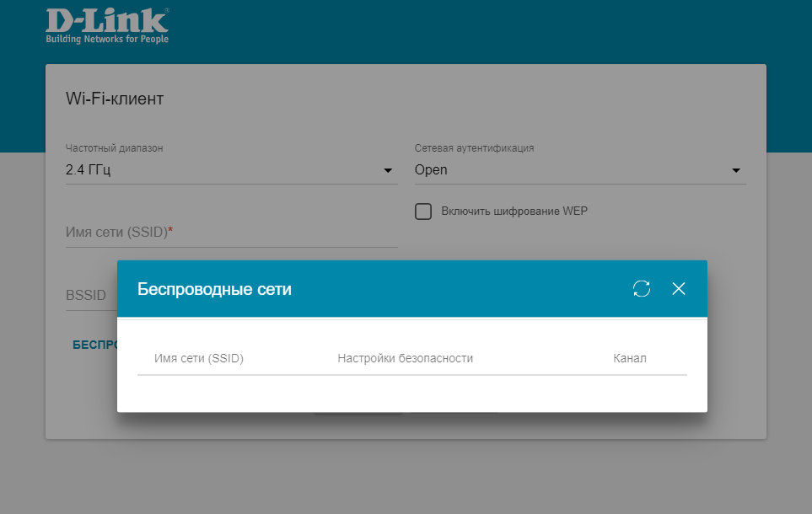This screenshot has height=514, width=812.
Task: Click the Сетевая аутентификация field label
Action: point(474,148)
